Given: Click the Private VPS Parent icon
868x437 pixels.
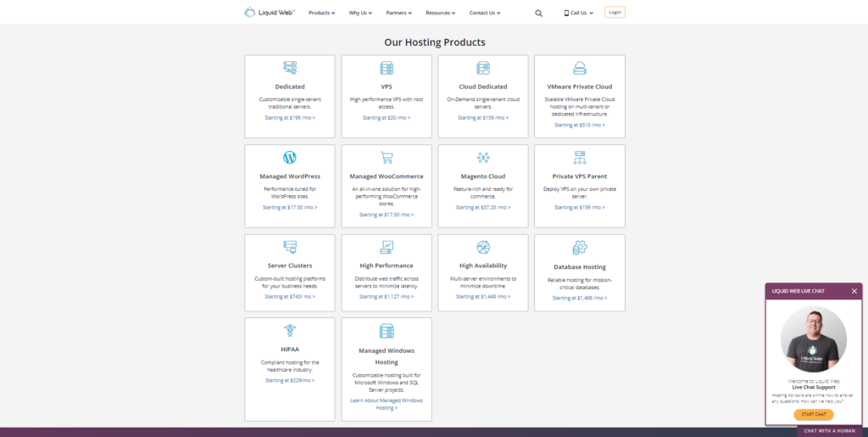Looking at the screenshot, I should pos(580,157).
